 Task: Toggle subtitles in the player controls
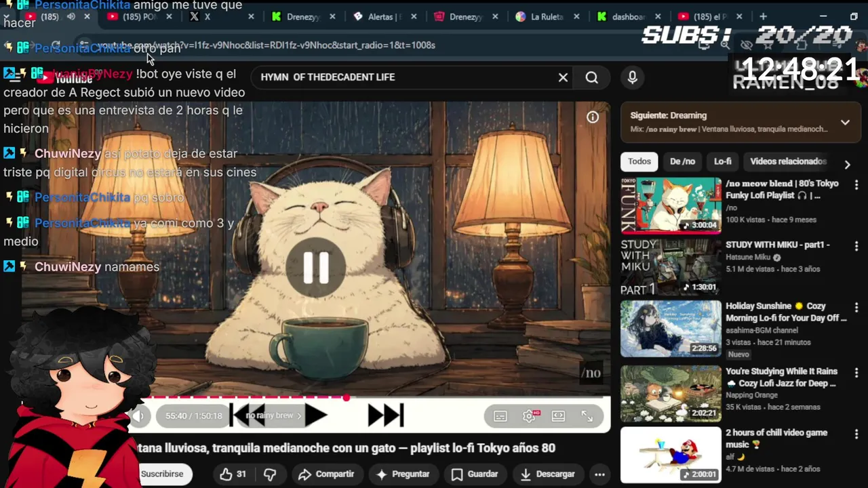(x=500, y=416)
